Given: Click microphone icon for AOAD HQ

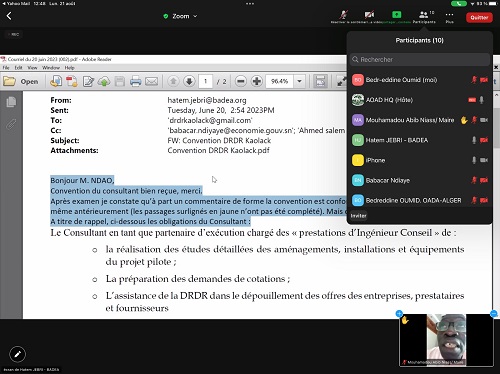Looking at the screenshot, I should pos(481,100).
